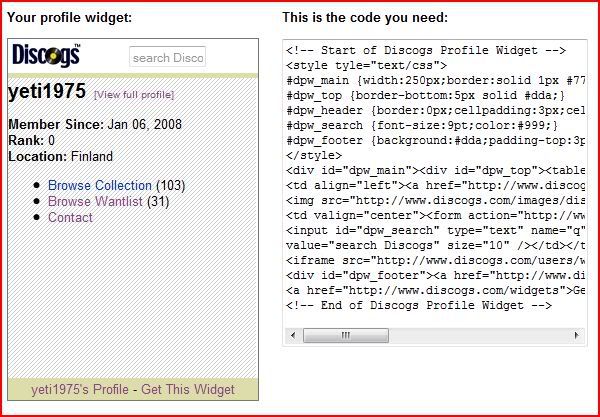Screen dimensions: 600x417
Task: Click the End of Discogs Profile Widget comment line
Action: pyautogui.click(x=419, y=306)
